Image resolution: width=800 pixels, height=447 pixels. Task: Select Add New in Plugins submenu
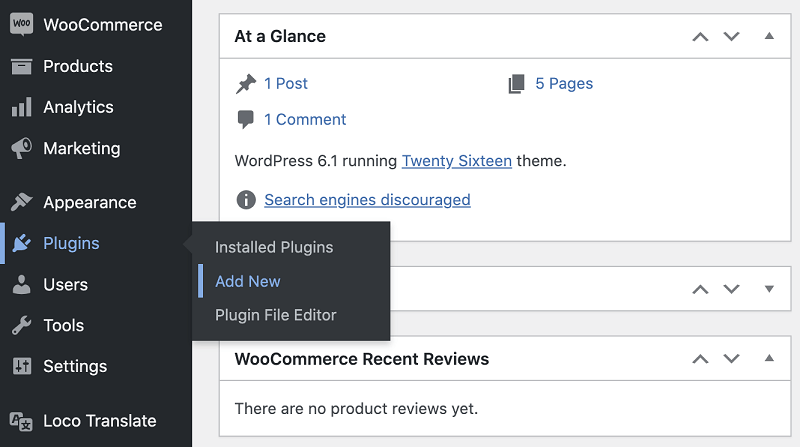click(x=248, y=281)
